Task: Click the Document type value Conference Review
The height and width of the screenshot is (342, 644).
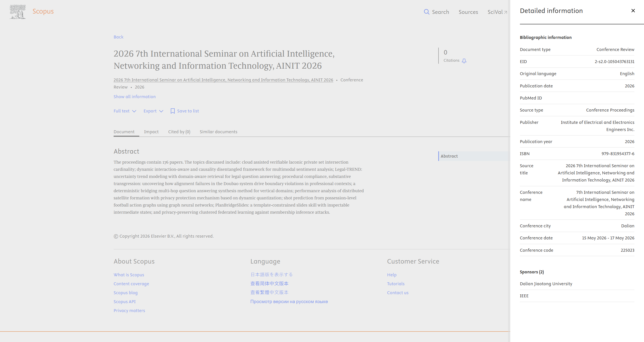Action: pyautogui.click(x=615, y=49)
